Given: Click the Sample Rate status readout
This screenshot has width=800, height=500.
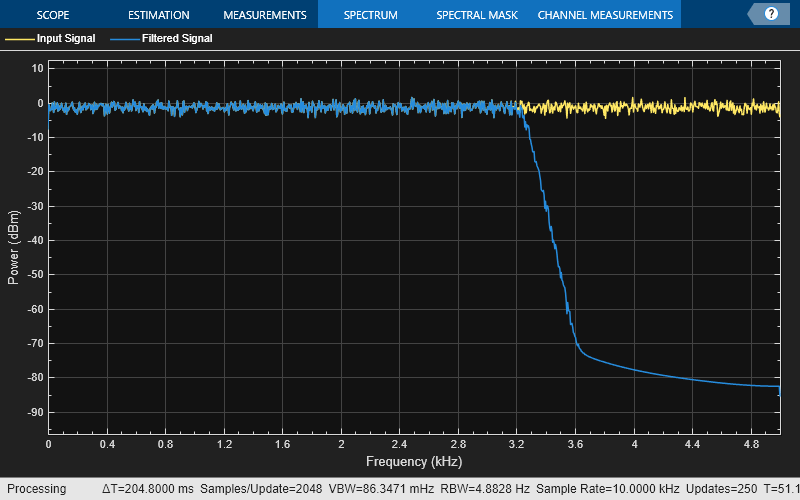Looking at the screenshot, I should point(608,489).
